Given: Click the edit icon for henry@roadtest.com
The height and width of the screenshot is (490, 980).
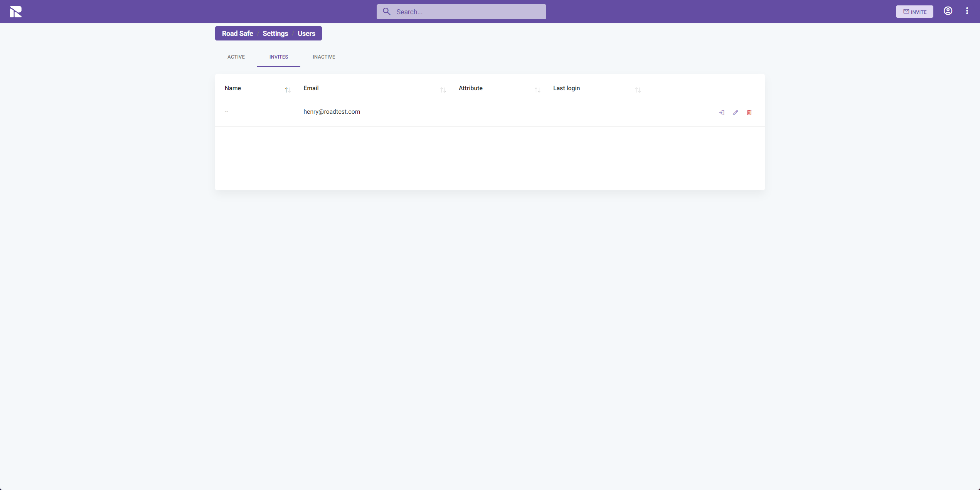Looking at the screenshot, I should point(736,113).
